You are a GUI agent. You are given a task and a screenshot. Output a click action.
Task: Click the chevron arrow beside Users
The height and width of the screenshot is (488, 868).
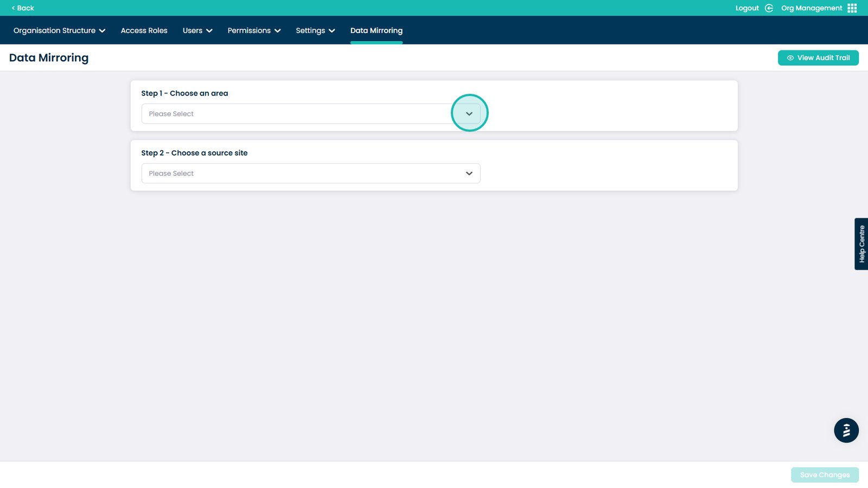coord(209,31)
